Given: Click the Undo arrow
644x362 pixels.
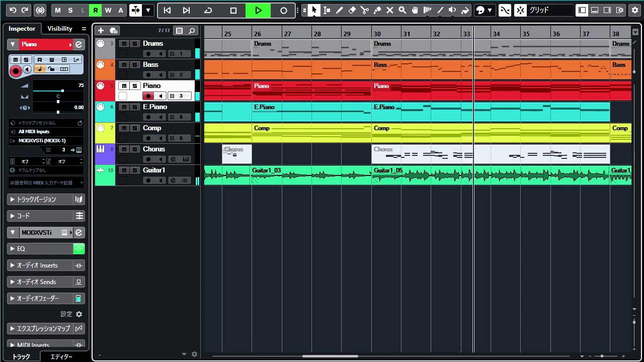Looking at the screenshot, I should pos(13,10).
